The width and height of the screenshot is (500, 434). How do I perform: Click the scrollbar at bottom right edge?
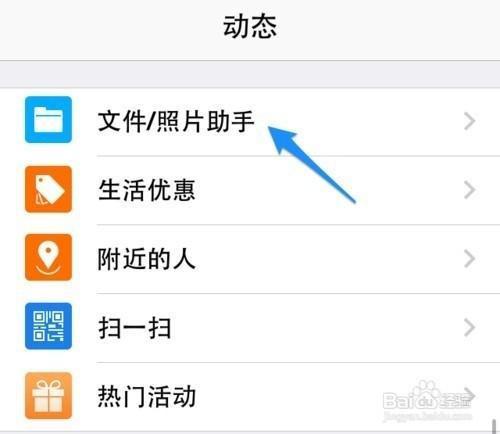click(x=494, y=426)
